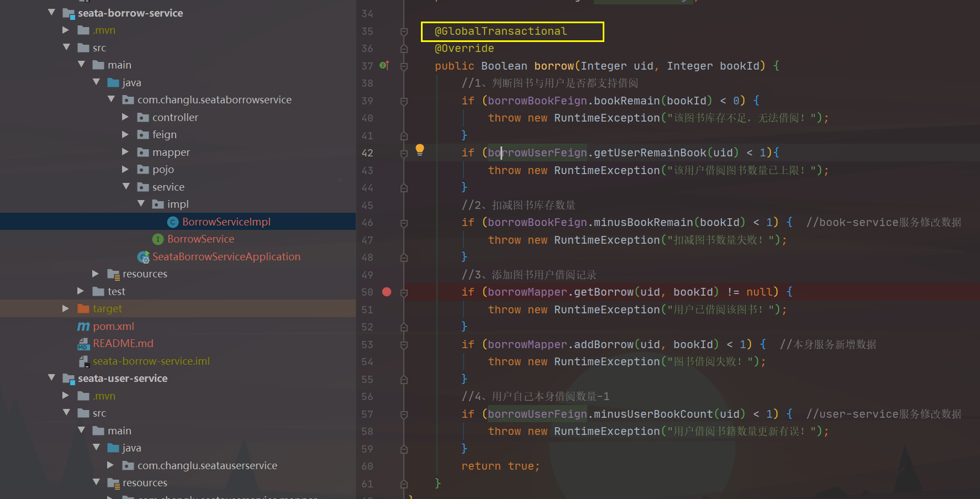
Task: Collapse the impl package arrow
Action: (141, 204)
